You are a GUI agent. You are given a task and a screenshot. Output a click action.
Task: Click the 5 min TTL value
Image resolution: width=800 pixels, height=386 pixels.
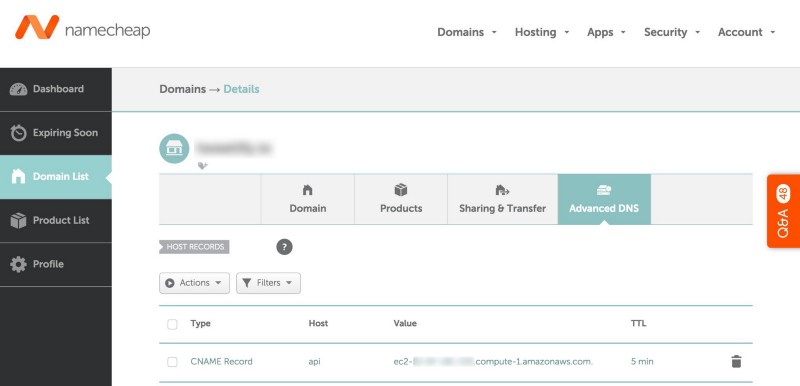tap(642, 362)
